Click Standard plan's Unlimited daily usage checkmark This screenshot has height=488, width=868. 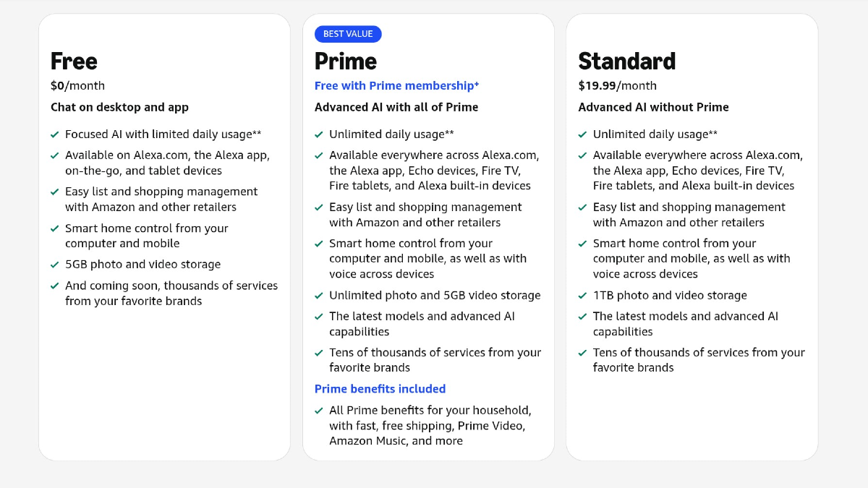coord(583,134)
